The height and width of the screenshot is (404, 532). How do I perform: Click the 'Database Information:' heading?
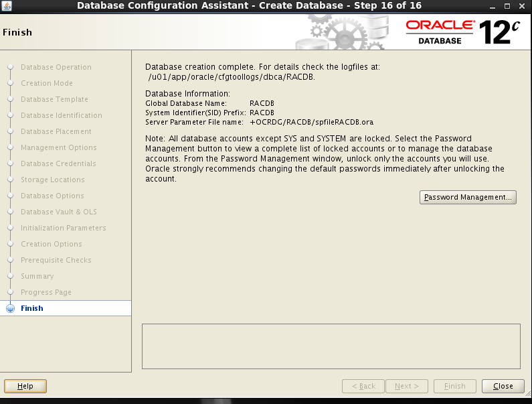click(x=187, y=93)
